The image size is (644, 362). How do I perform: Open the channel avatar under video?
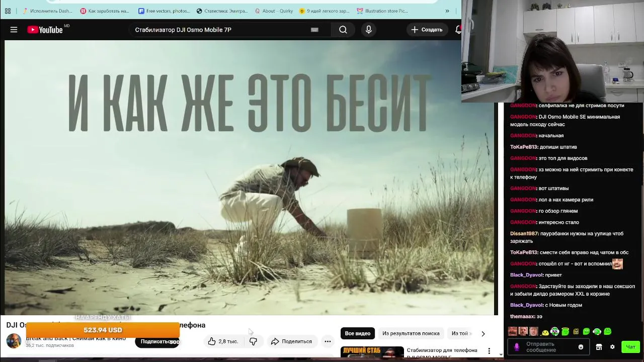coord(14,340)
